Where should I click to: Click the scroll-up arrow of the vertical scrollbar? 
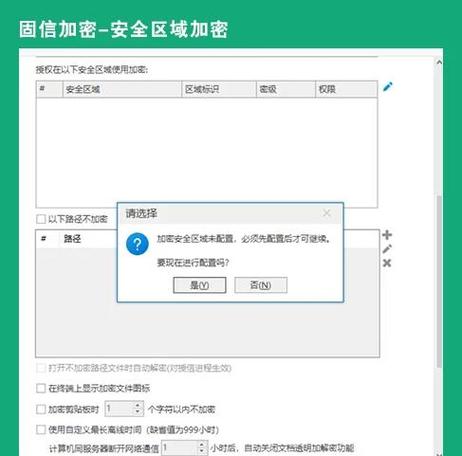pyautogui.click(x=439, y=62)
